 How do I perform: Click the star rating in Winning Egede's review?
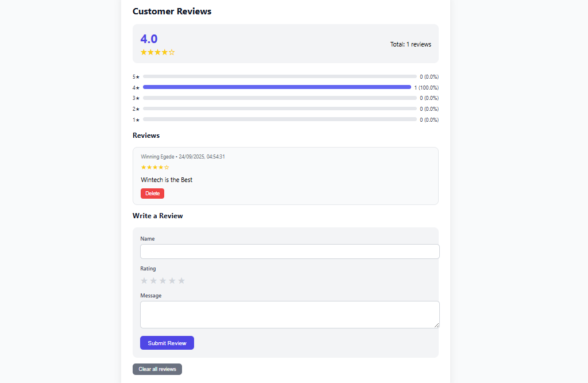[155, 167]
